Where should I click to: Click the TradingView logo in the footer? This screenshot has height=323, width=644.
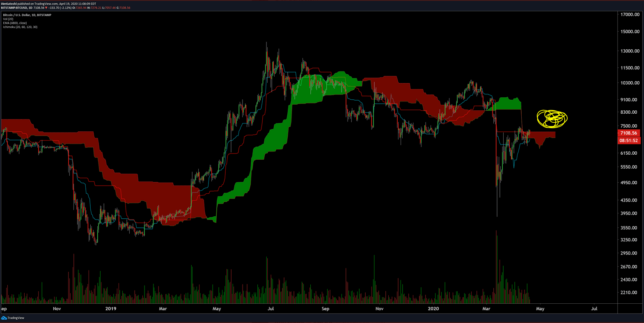click(x=13, y=318)
